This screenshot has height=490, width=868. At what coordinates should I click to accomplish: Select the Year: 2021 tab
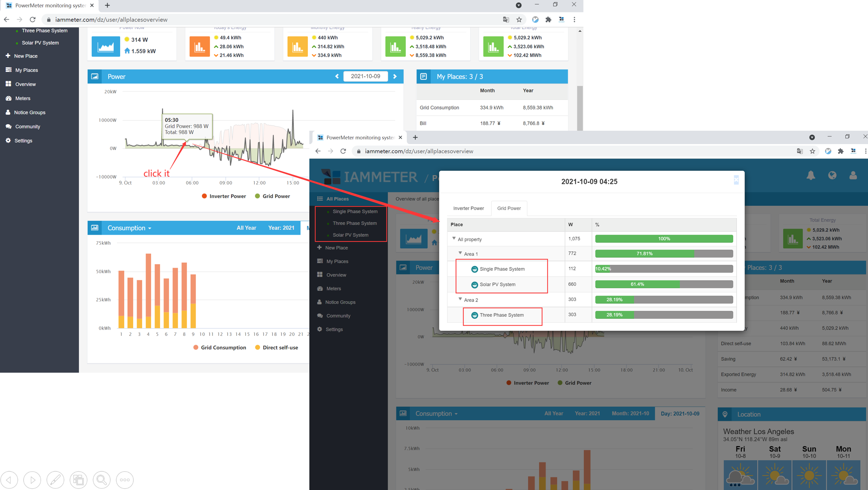(x=281, y=228)
